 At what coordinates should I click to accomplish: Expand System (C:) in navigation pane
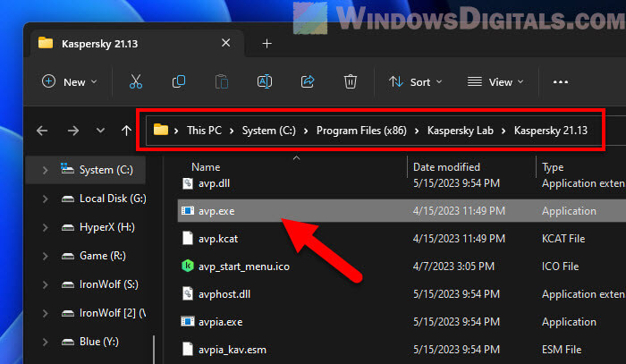coord(45,171)
